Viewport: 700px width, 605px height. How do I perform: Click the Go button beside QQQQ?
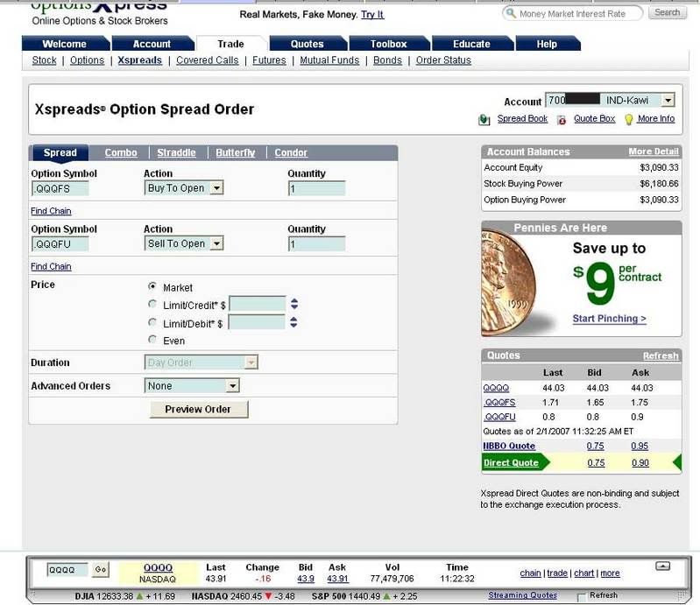[x=101, y=570]
